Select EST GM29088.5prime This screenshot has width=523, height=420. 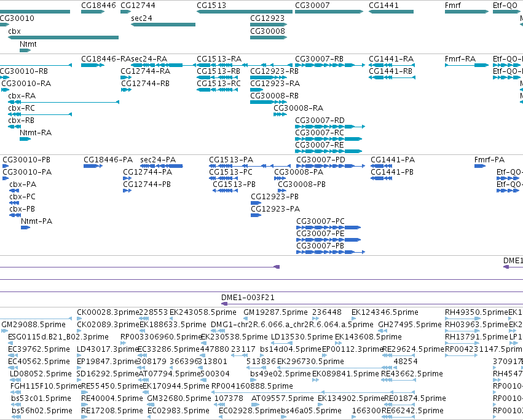pos(33,325)
